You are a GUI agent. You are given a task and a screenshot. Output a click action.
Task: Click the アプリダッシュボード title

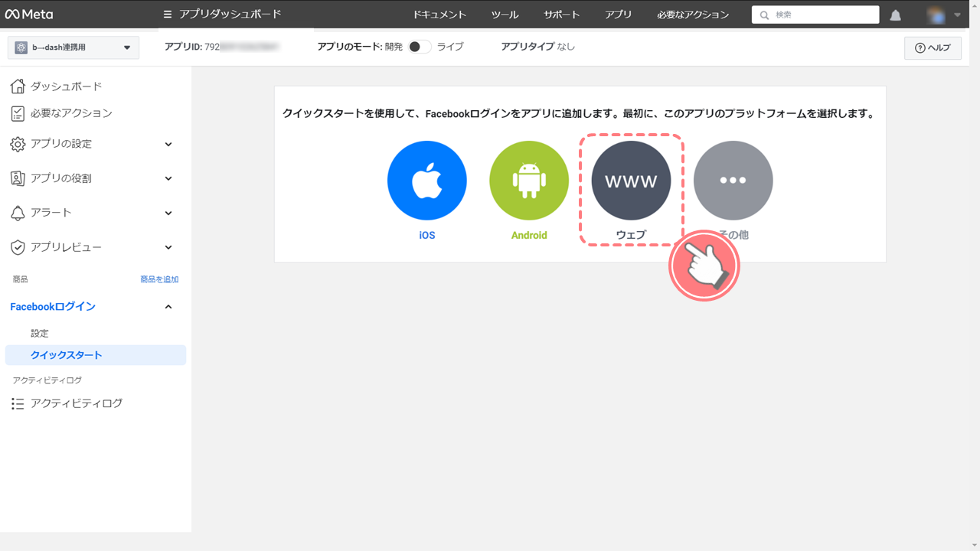click(x=230, y=15)
